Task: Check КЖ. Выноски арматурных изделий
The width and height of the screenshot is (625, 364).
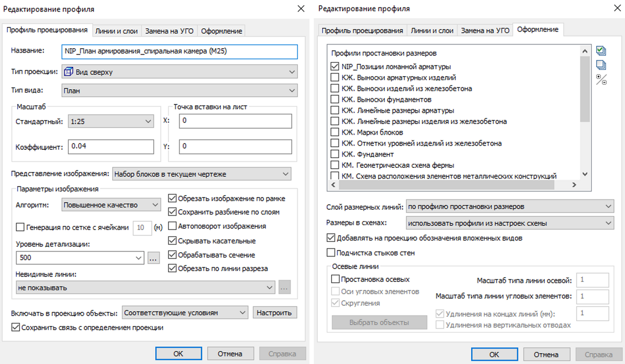Action: [334, 78]
